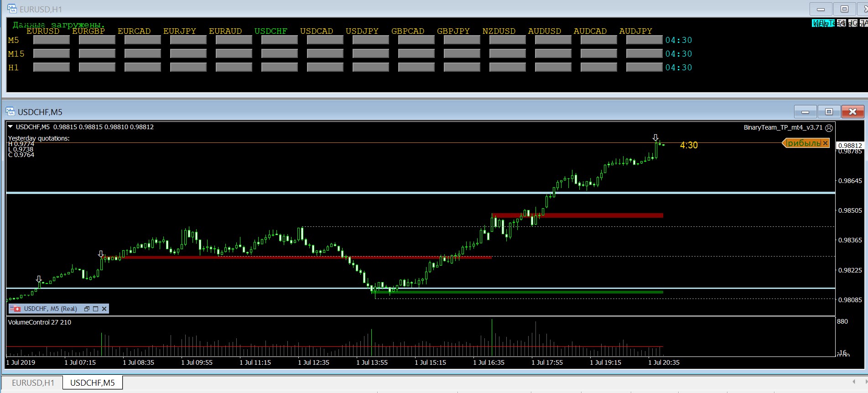Click the signal arrow above latest candle
Viewport: 868px width, 393px height.
pyautogui.click(x=655, y=137)
